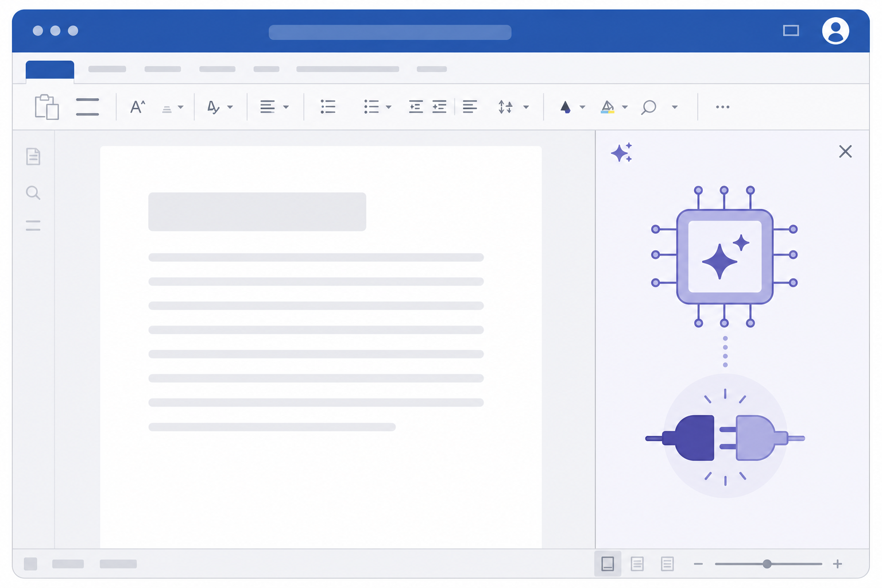The height and width of the screenshot is (588, 882).
Task: Click the gray title placeholder block in the document
Action: [x=257, y=212]
